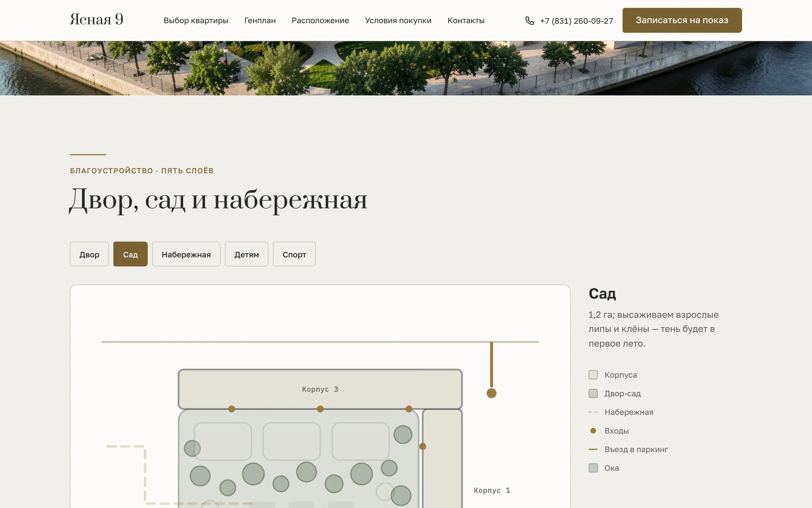Image resolution: width=812 pixels, height=508 pixels.
Task: Click the Корпус 1 label on the plan
Action: pyautogui.click(x=492, y=490)
